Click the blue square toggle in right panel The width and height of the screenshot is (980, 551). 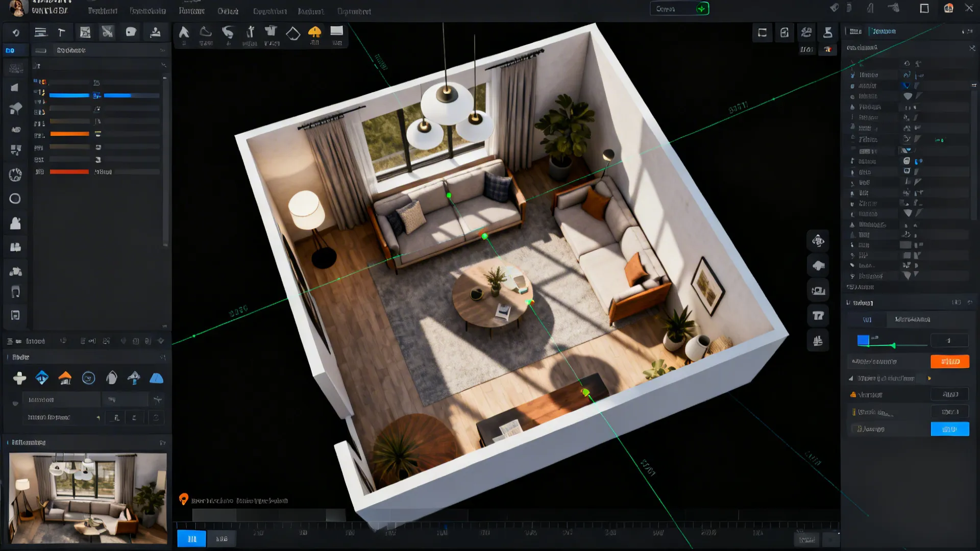(x=863, y=340)
